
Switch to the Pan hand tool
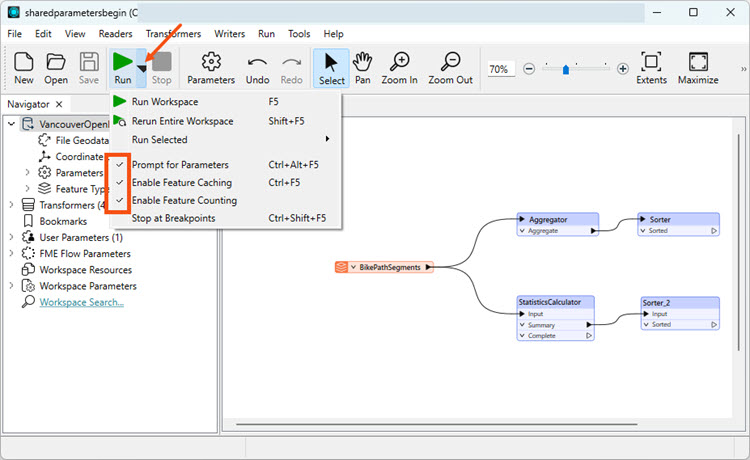pyautogui.click(x=363, y=68)
